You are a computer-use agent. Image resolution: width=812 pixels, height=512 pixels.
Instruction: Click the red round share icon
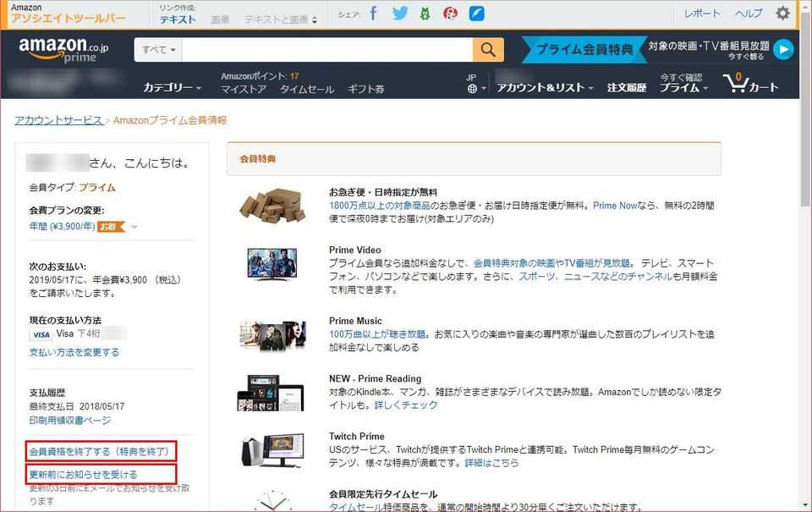point(451,14)
